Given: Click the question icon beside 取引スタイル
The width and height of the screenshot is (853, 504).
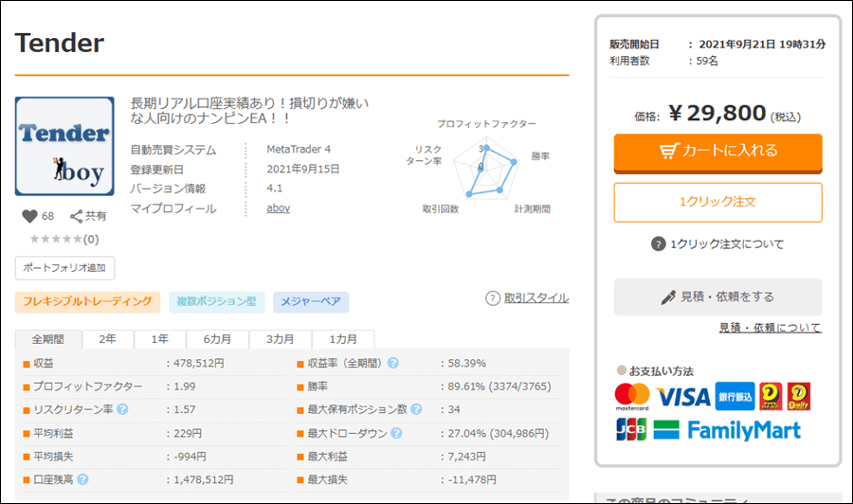Looking at the screenshot, I should 492,298.
